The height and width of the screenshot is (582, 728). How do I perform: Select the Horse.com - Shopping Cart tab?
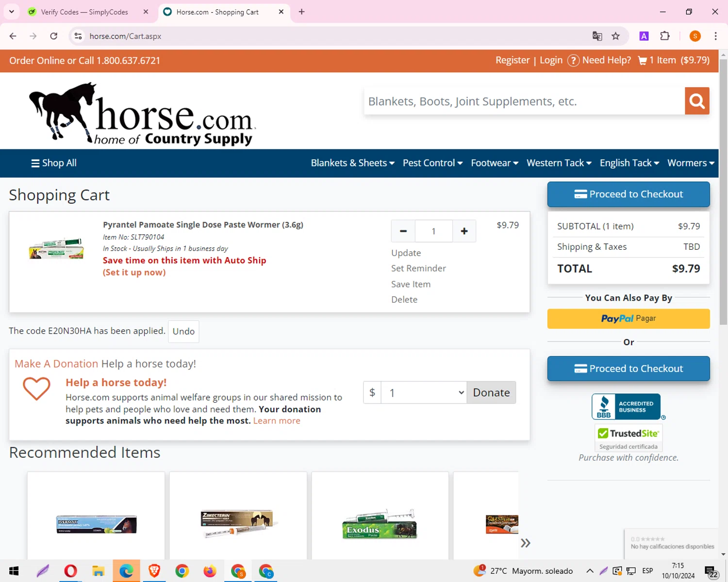point(217,12)
